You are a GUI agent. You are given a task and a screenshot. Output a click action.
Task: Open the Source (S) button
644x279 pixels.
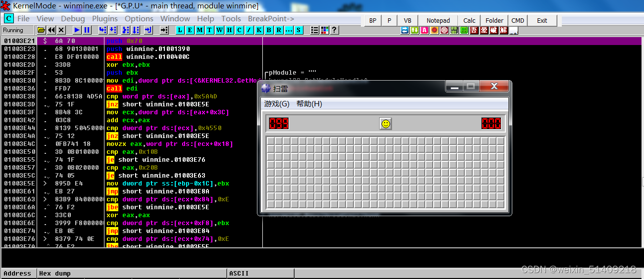[x=298, y=30]
